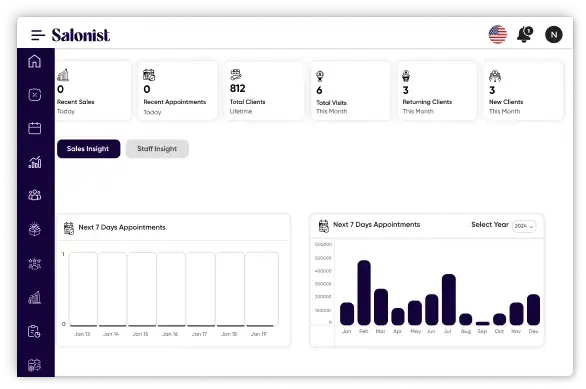Go to Home in sidebar
This screenshot has width=586, height=389.
35,61
